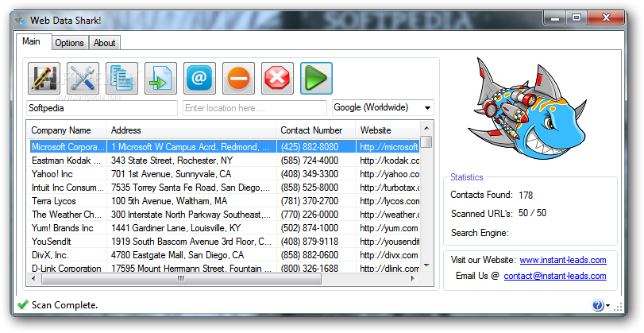This screenshot has width=644, height=333.
Task: Click the copy documents toolbar icon
Action: tap(122, 78)
